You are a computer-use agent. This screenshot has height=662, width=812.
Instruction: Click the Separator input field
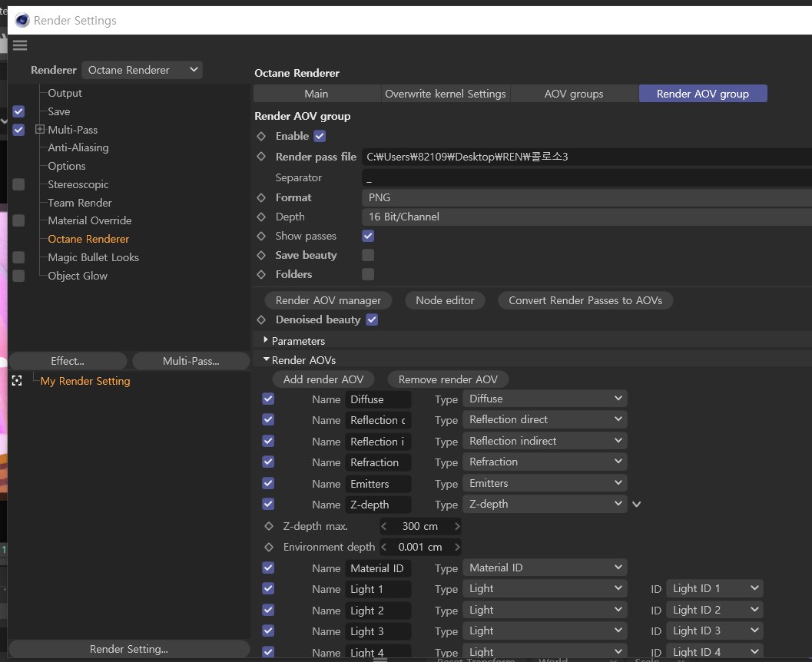point(587,178)
